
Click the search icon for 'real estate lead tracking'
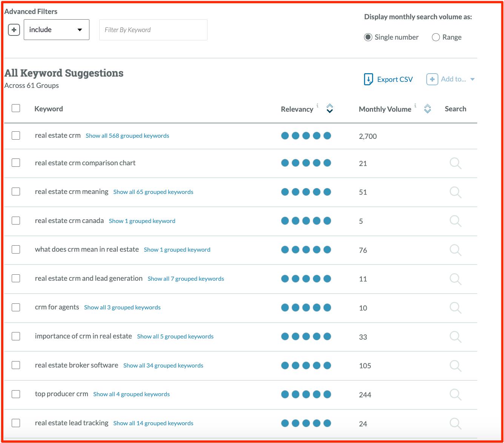[455, 423]
